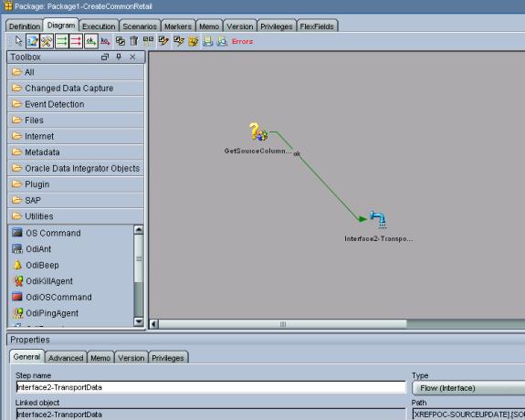Switch to the Diagram tab
The height and width of the screenshot is (420, 525).
point(61,26)
